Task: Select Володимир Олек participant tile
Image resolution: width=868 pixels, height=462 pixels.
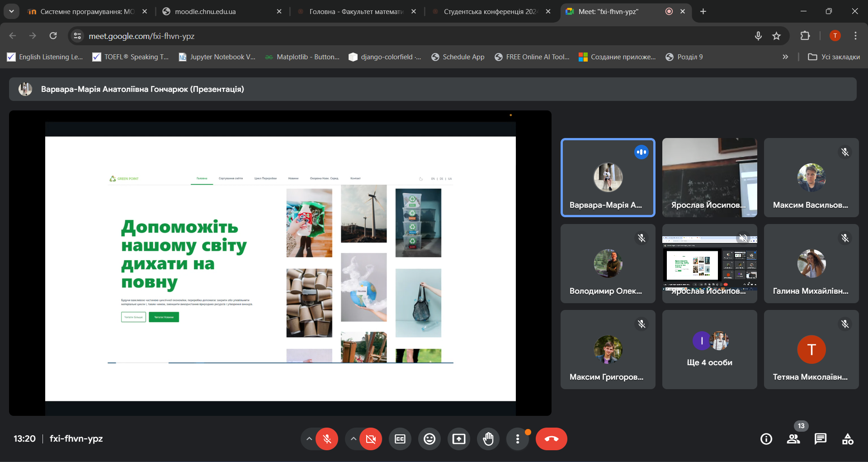Action: 608,263
